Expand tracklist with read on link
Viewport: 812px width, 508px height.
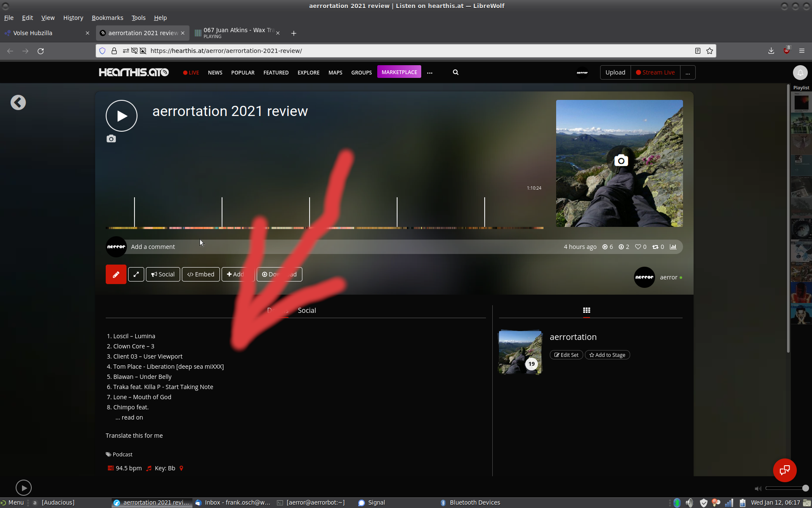(x=132, y=417)
